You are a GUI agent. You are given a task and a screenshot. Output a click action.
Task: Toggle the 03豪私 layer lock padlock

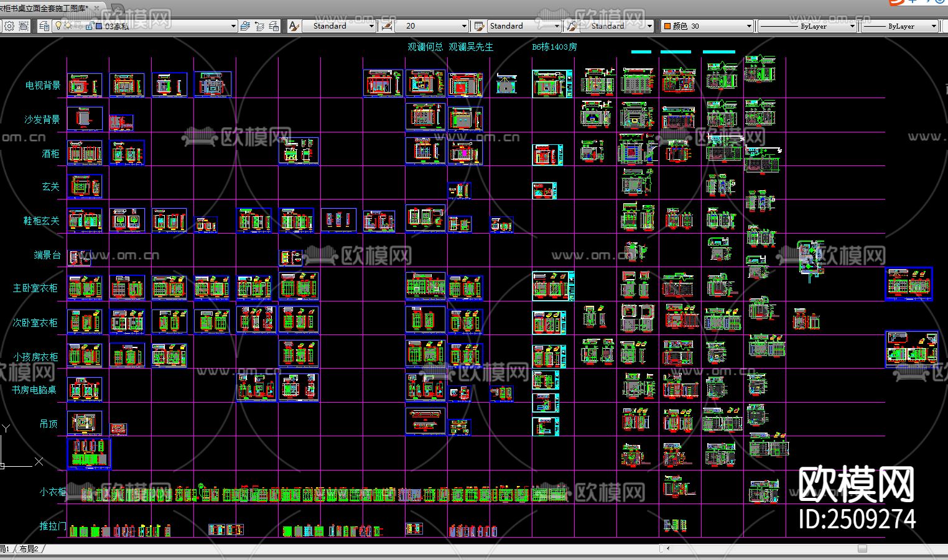tap(90, 26)
